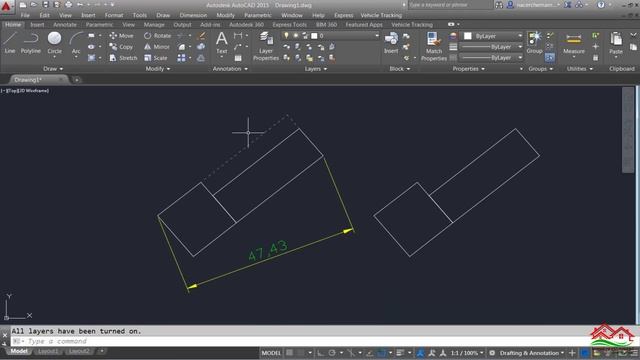The width and height of the screenshot is (640, 360).
Task: Click the Group tool
Action: click(x=534, y=43)
